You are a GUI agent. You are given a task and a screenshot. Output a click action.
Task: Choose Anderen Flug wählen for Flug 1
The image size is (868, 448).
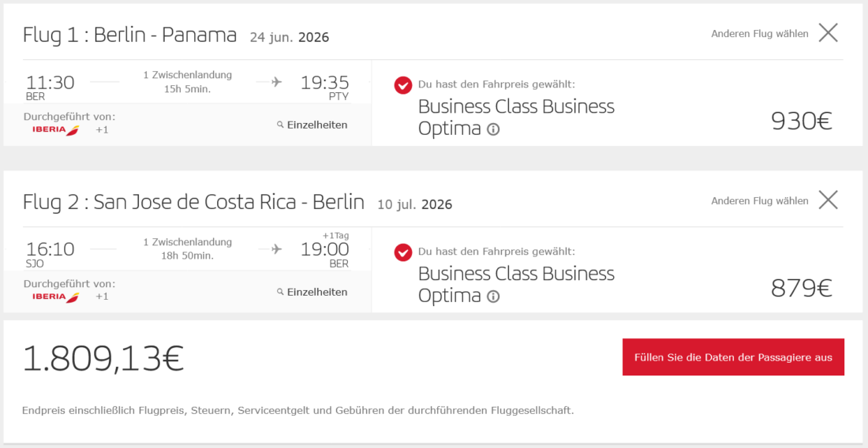click(759, 33)
